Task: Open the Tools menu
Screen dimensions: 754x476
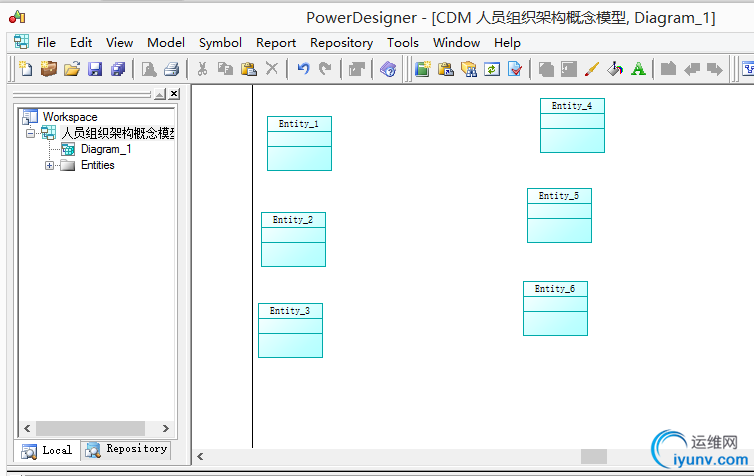Action: point(403,43)
